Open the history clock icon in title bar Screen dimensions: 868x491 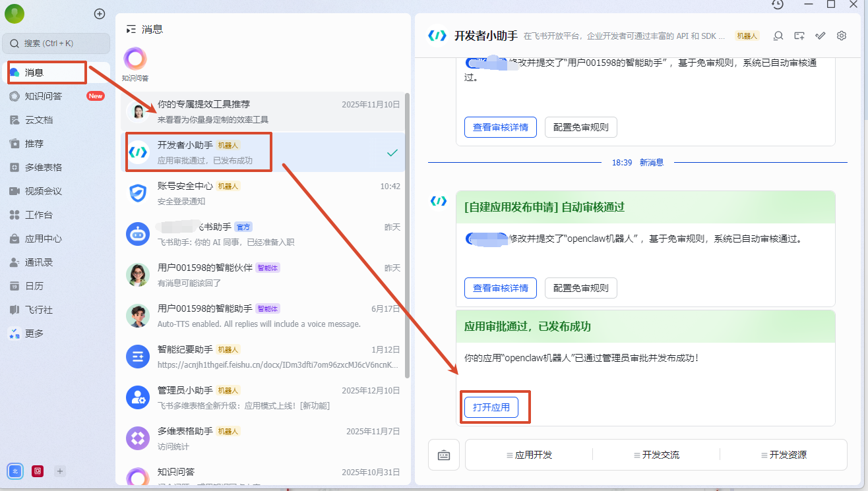click(778, 5)
